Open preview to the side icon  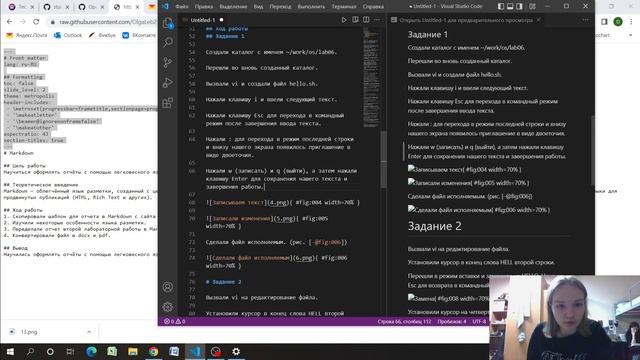tap(355, 20)
